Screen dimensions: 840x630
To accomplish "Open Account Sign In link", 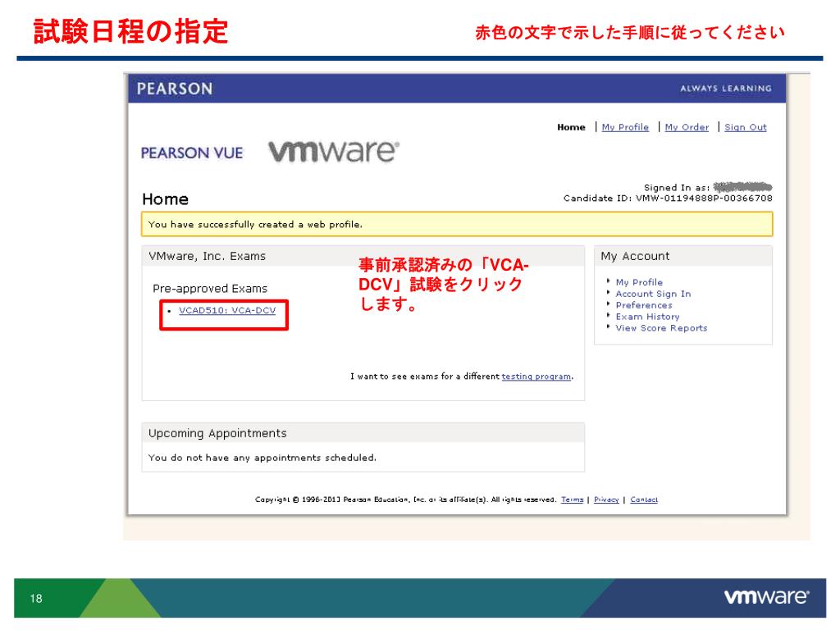I will coord(653,294).
